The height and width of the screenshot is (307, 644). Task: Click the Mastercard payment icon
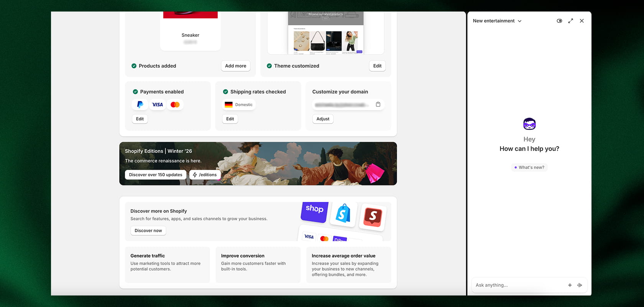coord(175,104)
